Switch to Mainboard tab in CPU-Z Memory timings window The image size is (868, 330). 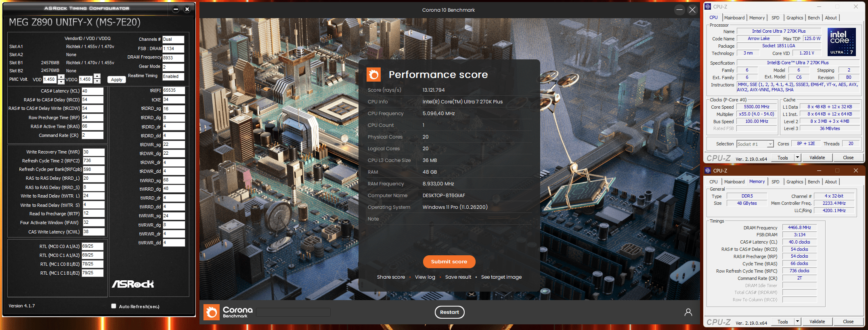point(734,182)
